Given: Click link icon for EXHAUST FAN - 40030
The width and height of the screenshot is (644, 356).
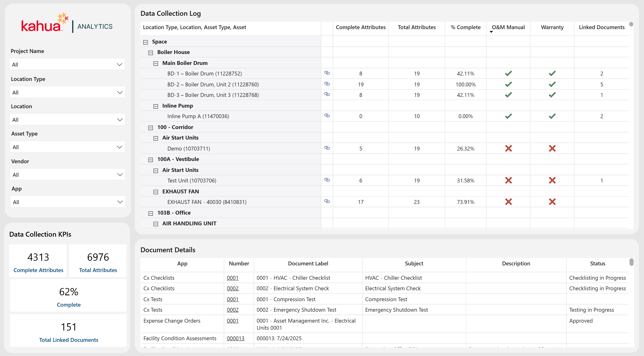Looking at the screenshot, I should coord(327,201).
